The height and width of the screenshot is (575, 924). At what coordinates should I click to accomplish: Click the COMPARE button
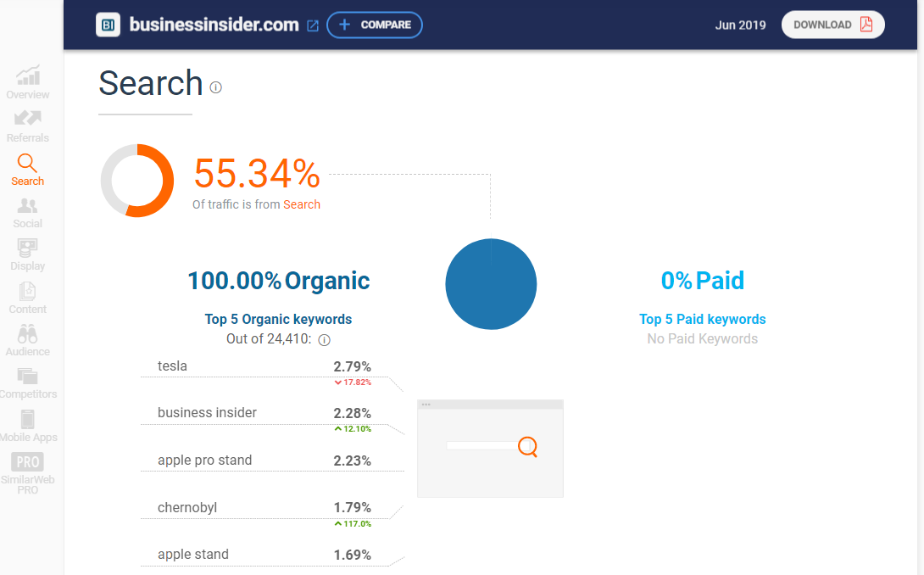374,25
